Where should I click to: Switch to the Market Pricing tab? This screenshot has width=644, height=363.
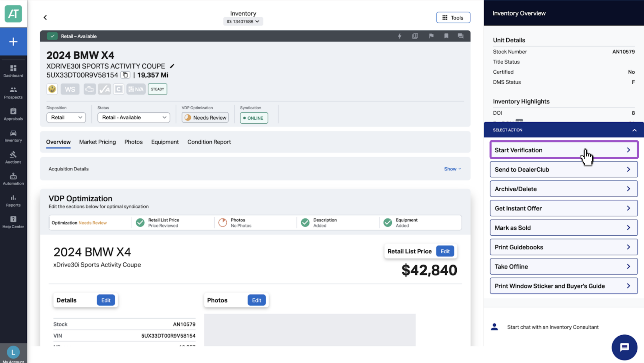[98, 142]
